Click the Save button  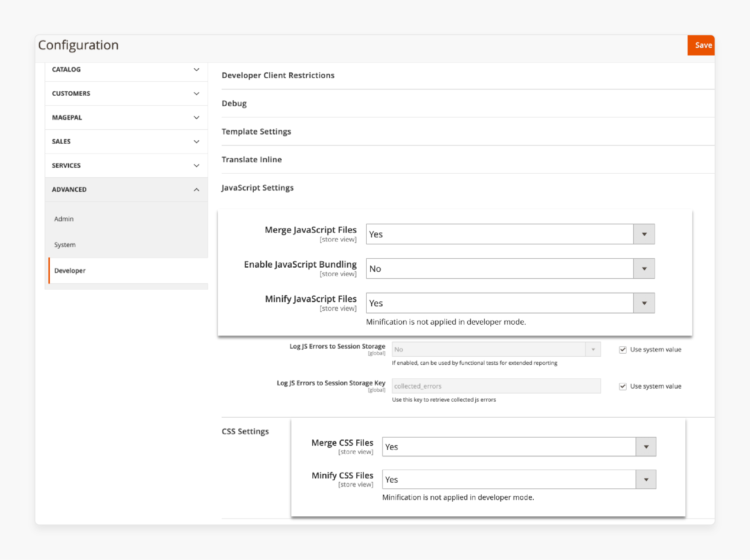701,45
